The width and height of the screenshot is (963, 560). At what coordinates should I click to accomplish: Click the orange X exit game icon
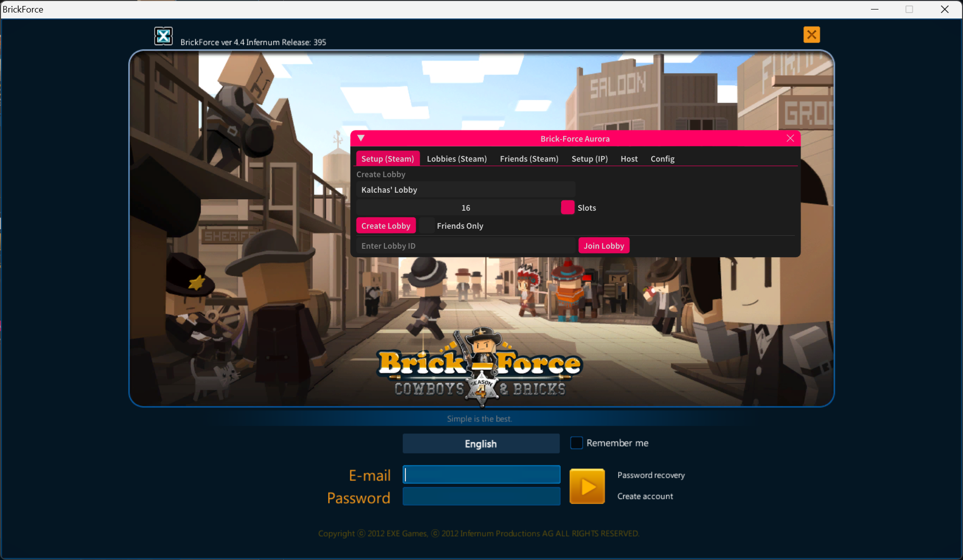(x=811, y=35)
